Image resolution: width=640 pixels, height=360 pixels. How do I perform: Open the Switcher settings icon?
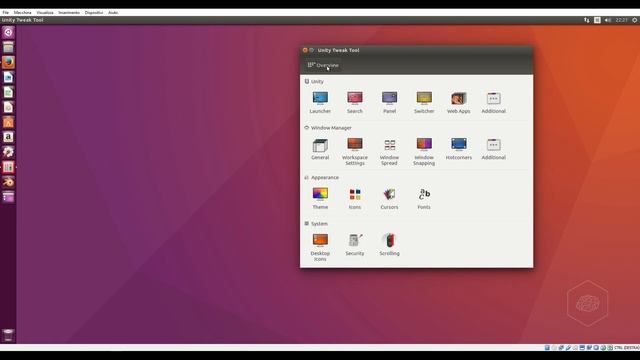(424, 102)
